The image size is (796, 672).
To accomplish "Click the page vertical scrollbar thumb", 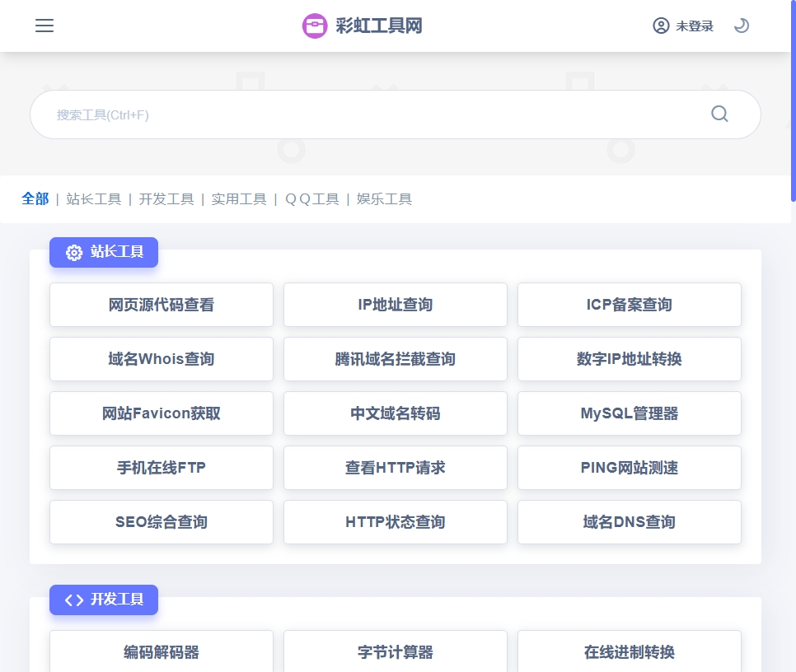I will (x=794, y=101).
